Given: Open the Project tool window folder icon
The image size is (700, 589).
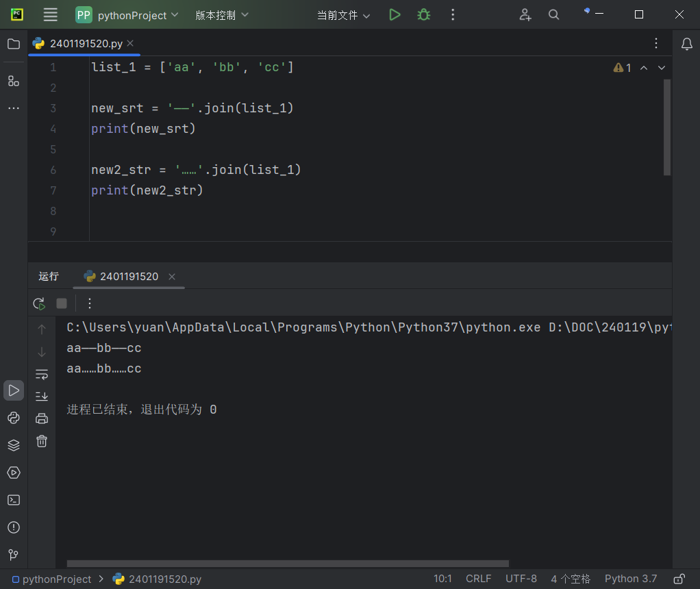Looking at the screenshot, I should (x=14, y=44).
